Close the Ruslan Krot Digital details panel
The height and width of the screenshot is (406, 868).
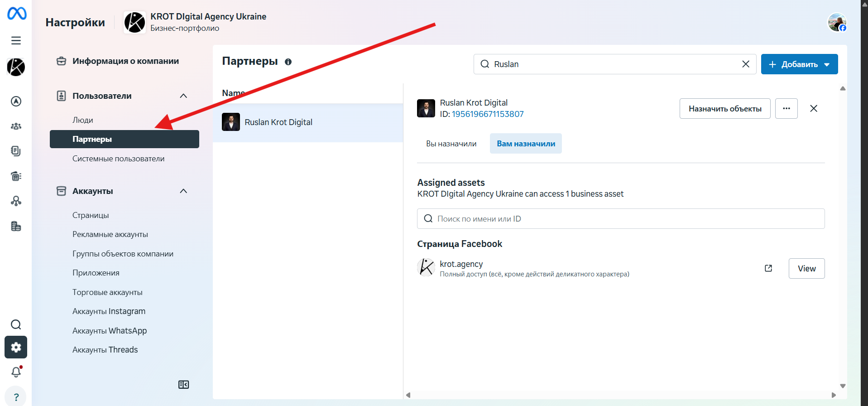(x=814, y=109)
